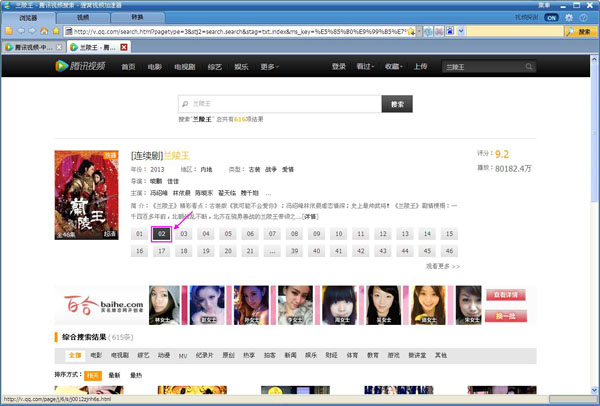
Task: Switch to the 浏览器 main tab
Action: pos(29,18)
